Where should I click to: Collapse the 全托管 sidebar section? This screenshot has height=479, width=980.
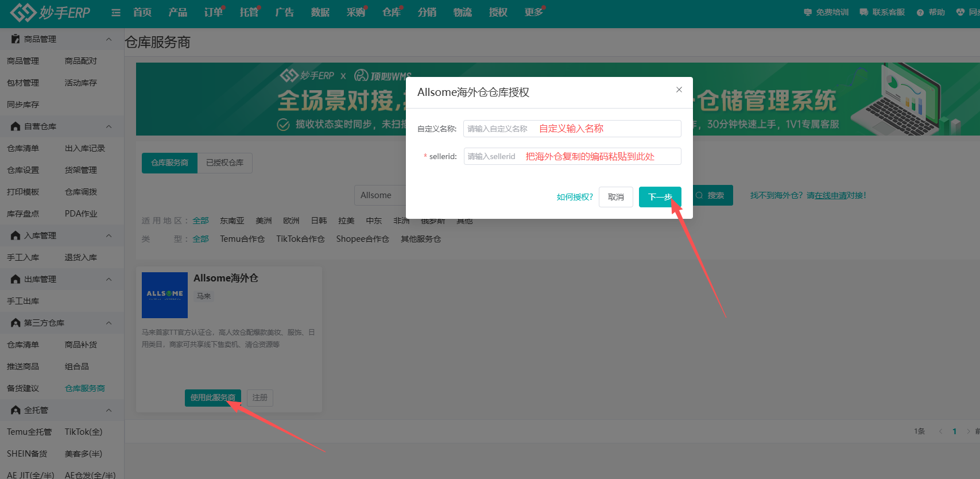pos(109,410)
